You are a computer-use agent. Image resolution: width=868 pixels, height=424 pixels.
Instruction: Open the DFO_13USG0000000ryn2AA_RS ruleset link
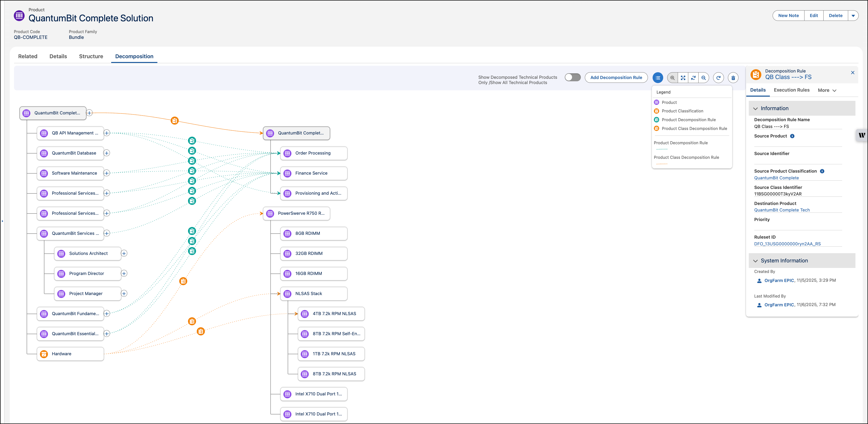click(787, 244)
